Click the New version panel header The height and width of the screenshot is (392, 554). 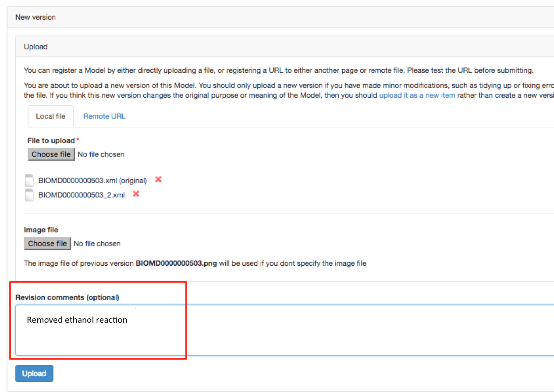[36, 17]
